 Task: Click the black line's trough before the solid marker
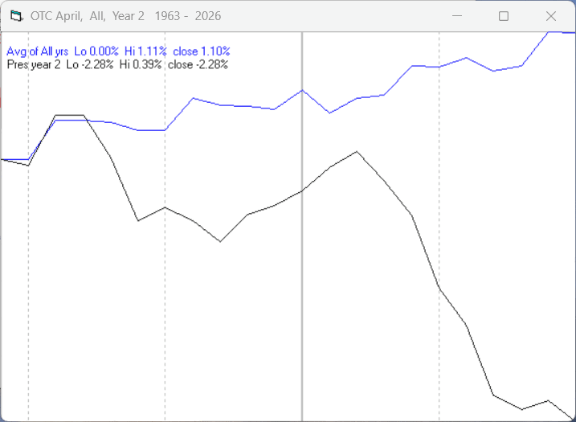pos(220,241)
